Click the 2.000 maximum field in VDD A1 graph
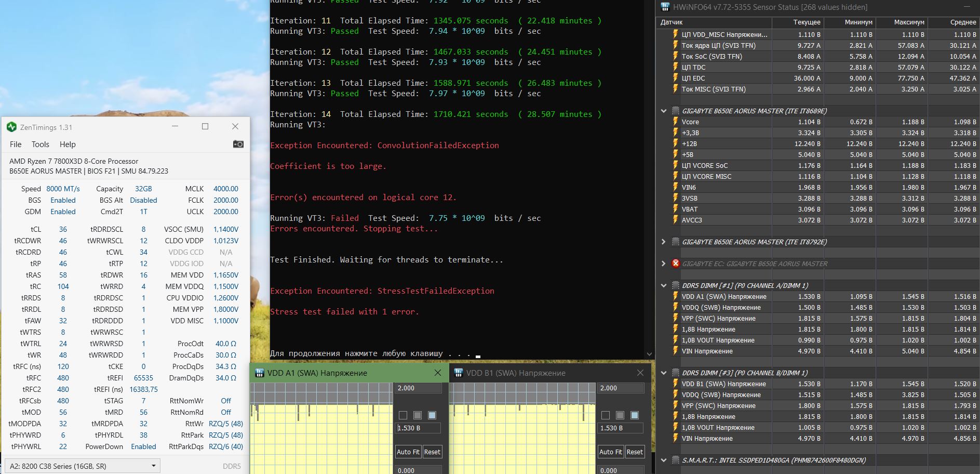Image resolution: width=980 pixels, height=474 pixels. [418, 388]
